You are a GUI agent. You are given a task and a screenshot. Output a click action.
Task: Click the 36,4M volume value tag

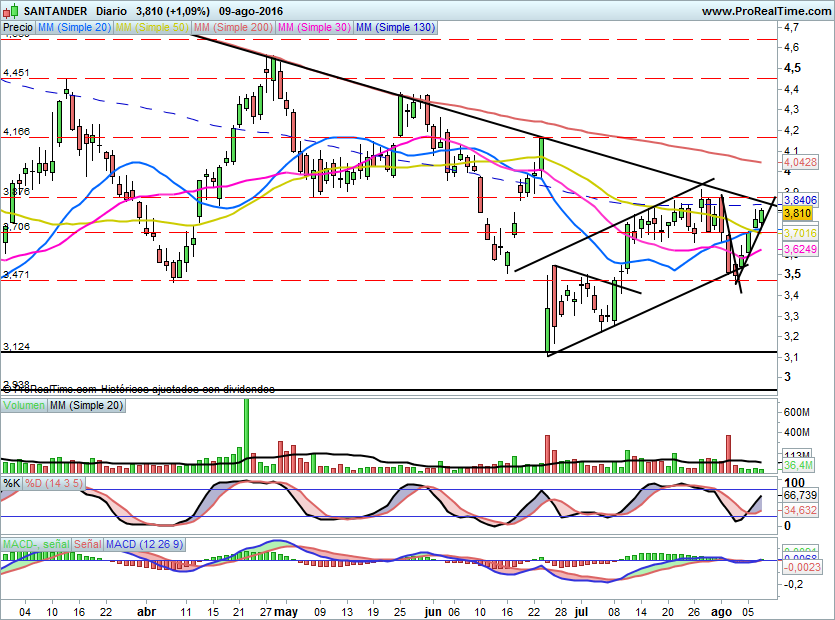click(799, 466)
